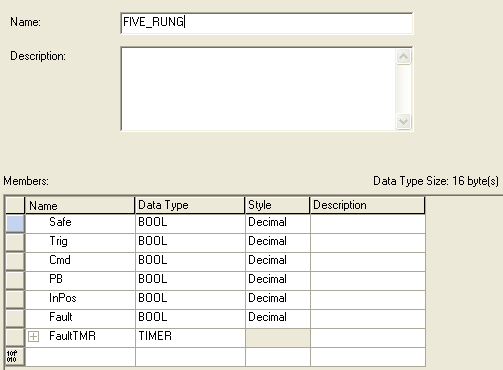Viewport: 503px width, 370px height.
Task: Select the InPos row selector
Action: pos(15,299)
